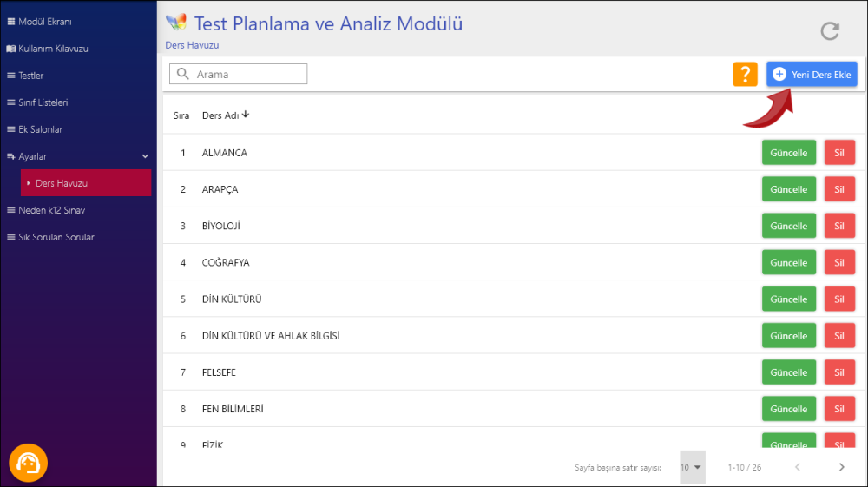Open Kullanım Kılavuzu menu item
The height and width of the screenshot is (487, 868).
pyautogui.click(x=53, y=49)
